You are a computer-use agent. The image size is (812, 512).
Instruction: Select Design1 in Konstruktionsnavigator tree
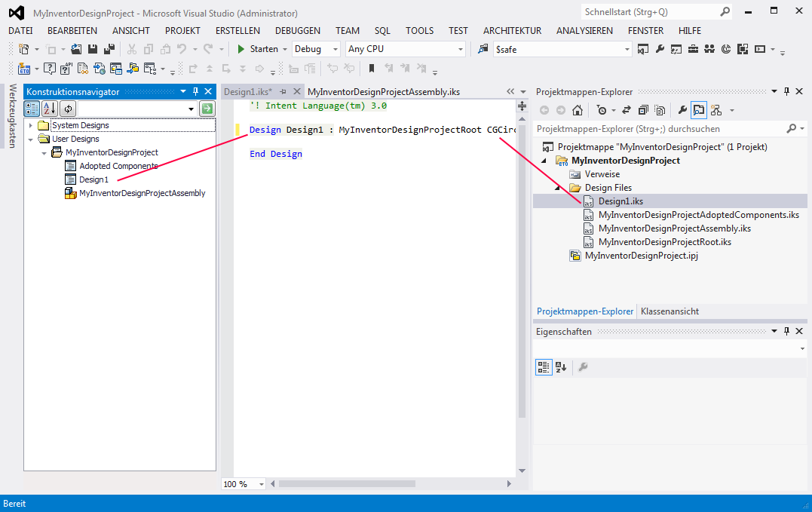coord(93,179)
